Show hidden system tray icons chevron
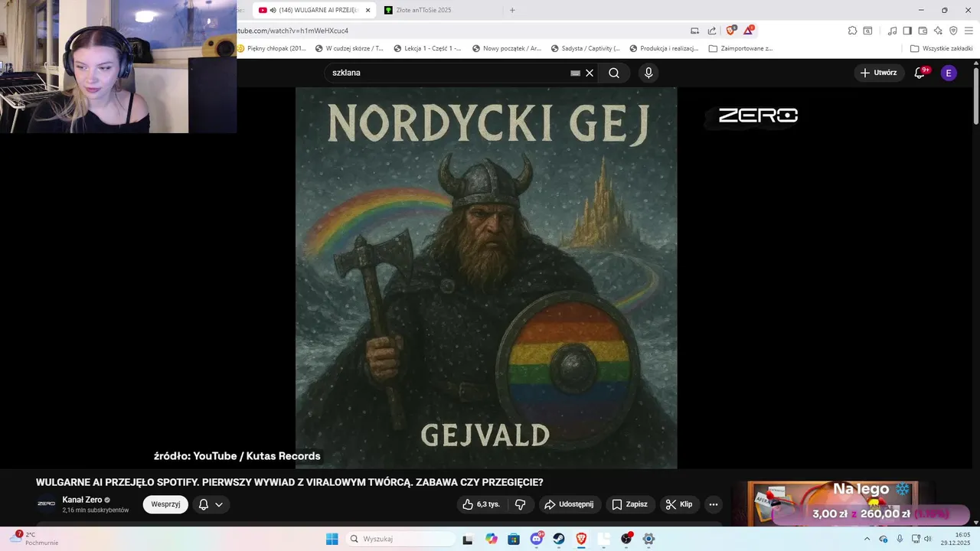This screenshot has height=551, width=980. click(867, 539)
